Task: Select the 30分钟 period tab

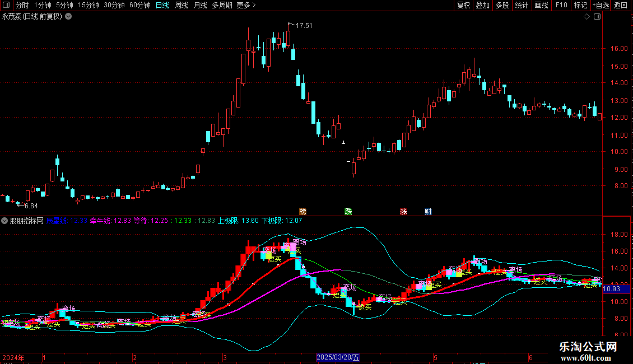Action: click(x=114, y=5)
